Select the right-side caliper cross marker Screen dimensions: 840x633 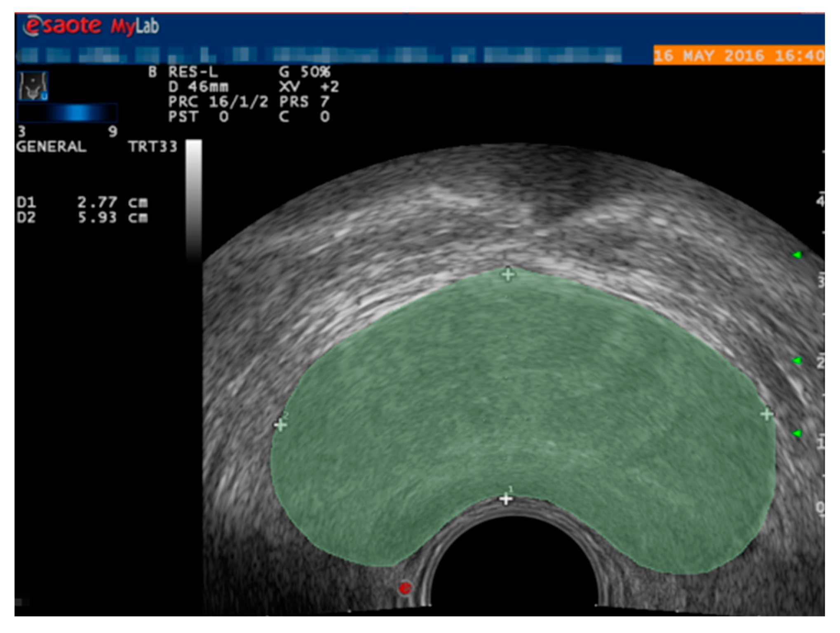coord(767,414)
